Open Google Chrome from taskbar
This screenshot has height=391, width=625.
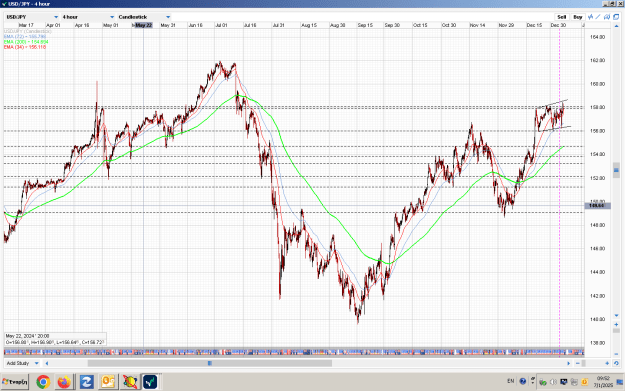tap(43, 382)
